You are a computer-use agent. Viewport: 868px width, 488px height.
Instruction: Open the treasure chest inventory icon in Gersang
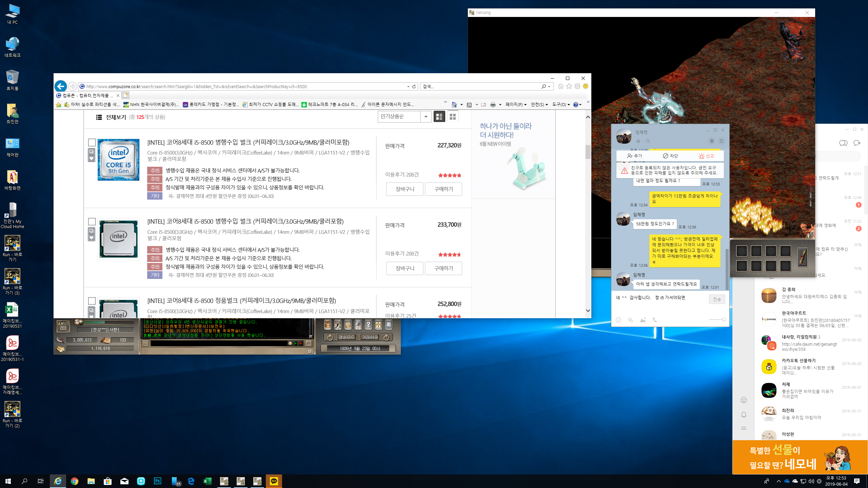pos(328,325)
